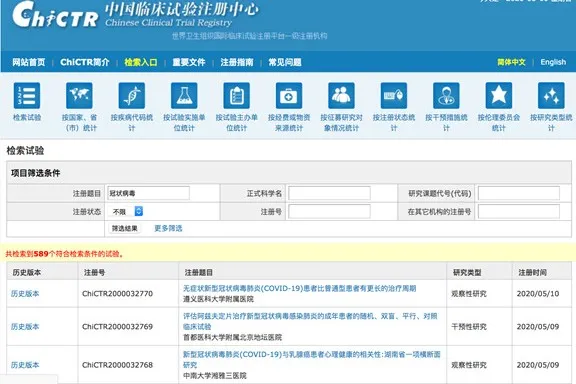Open the 注册指南 menu item

click(237, 62)
